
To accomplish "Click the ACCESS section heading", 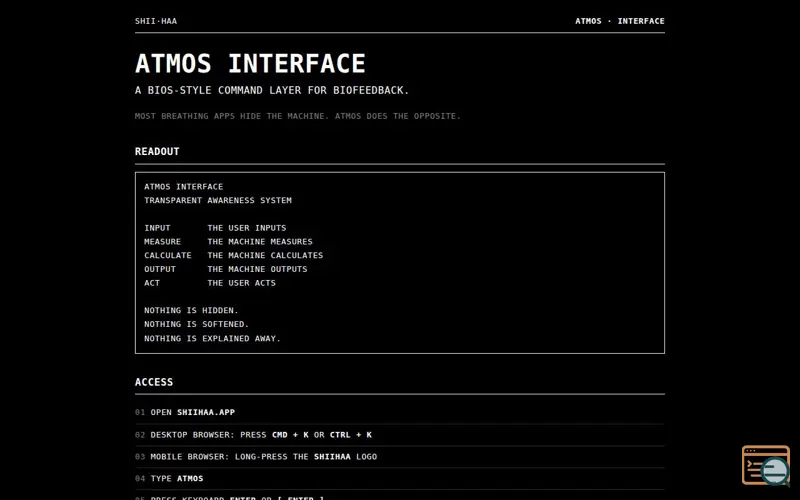I will coord(154,382).
